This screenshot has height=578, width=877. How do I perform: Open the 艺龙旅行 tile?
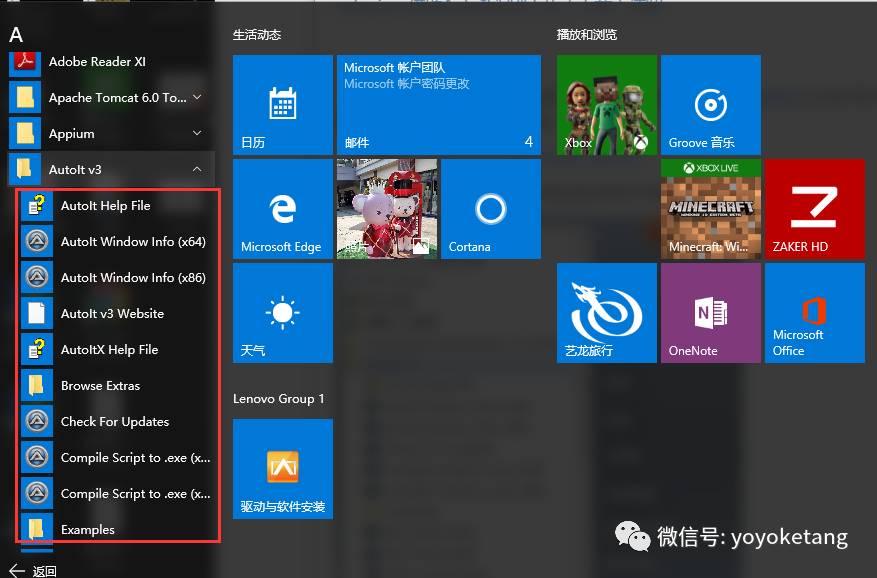point(606,313)
